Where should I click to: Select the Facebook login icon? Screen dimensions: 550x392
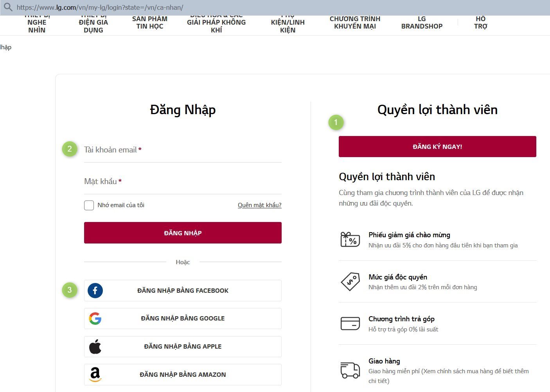click(95, 290)
